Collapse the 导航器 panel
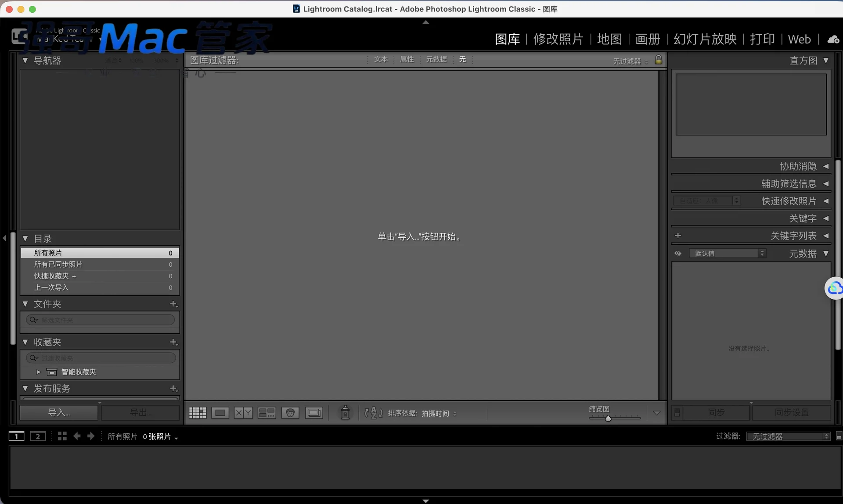843x504 pixels. click(25, 61)
